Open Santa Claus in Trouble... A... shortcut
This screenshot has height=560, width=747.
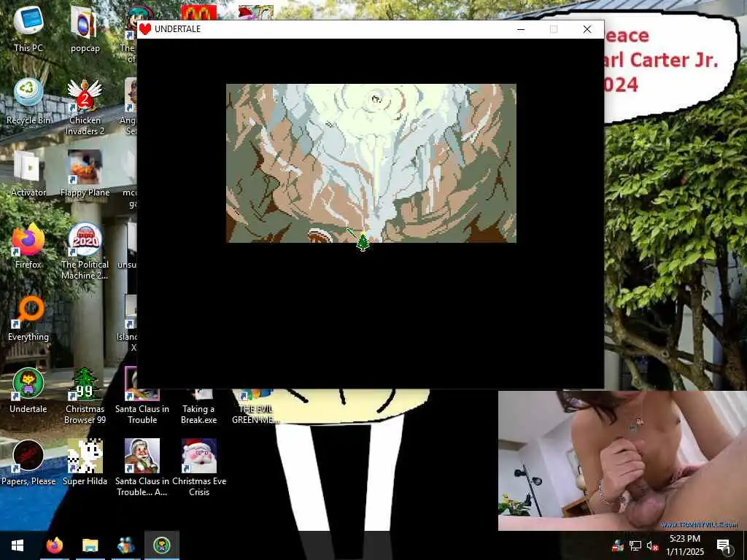(142, 467)
